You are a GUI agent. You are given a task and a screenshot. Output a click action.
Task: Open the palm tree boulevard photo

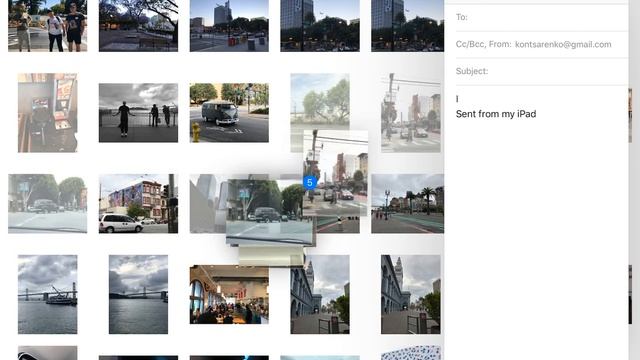407,204
